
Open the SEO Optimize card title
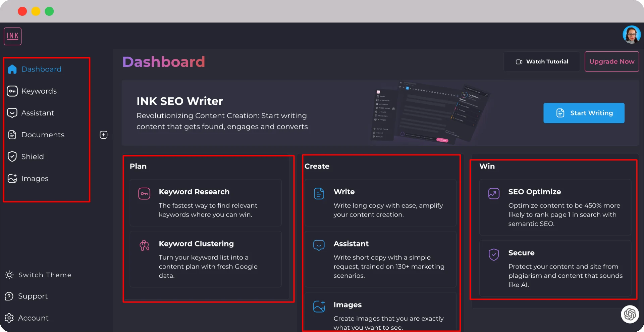point(535,192)
